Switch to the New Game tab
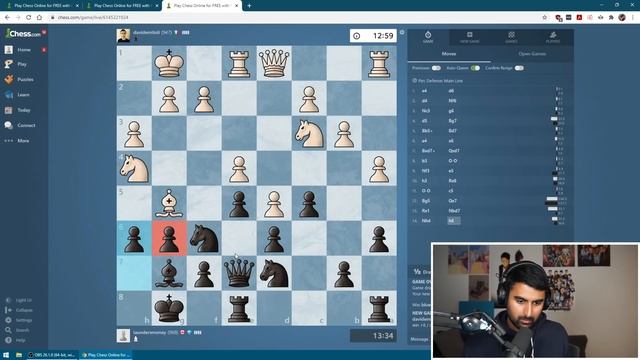Image resolution: width=640 pixels, height=360 pixels. tap(469, 37)
